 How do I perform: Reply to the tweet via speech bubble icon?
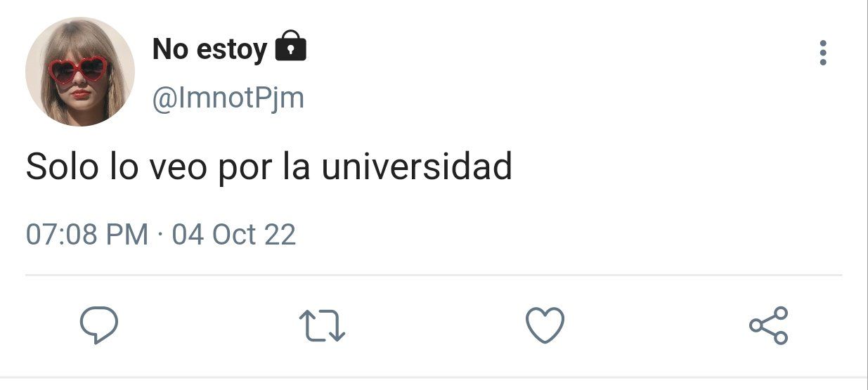tap(98, 325)
